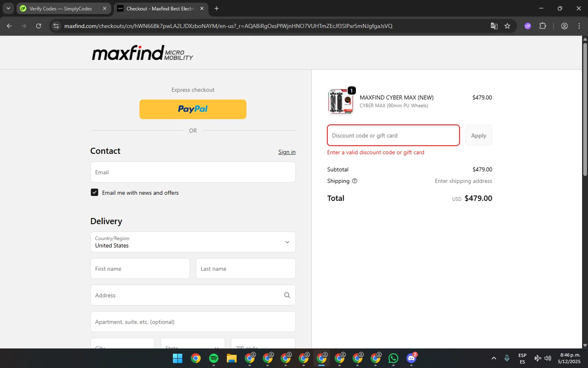Image resolution: width=588 pixels, height=368 pixels.
Task: Close the Verify Codes tab
Action: (105, 8)
